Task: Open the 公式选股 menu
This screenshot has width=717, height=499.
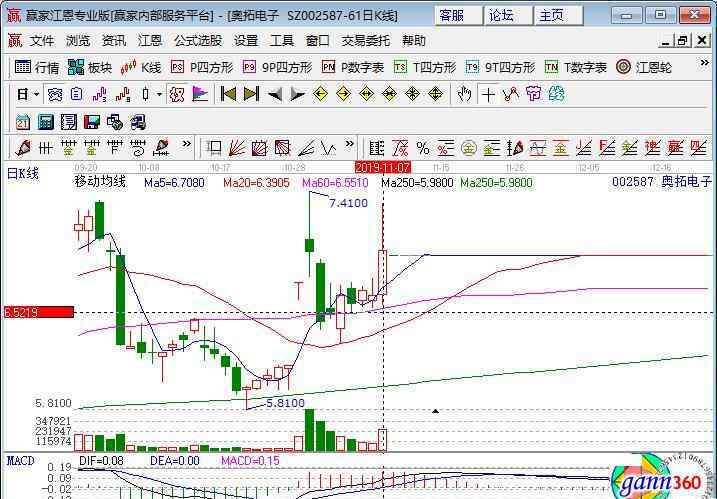Action: 198,41
